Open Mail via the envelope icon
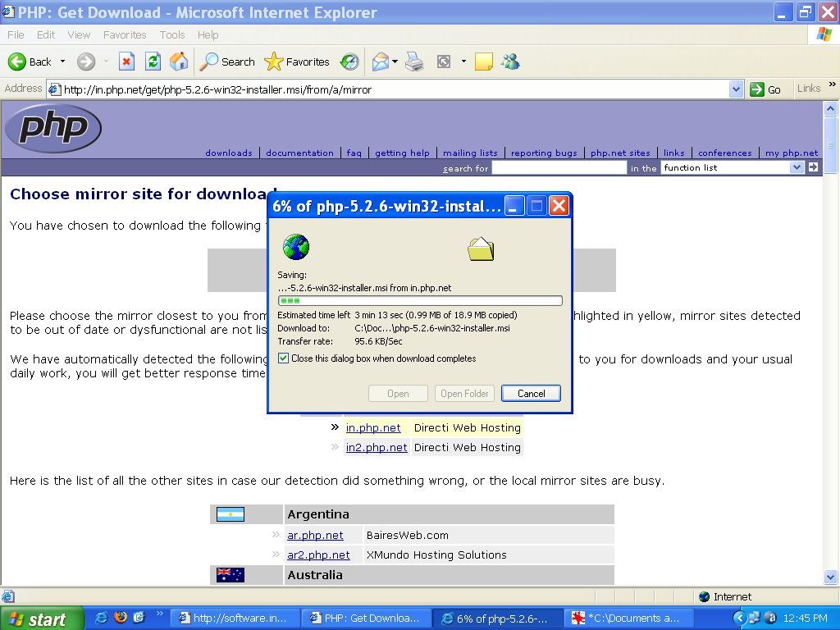Viewport: 840px width, 630px height. (381, 62)
